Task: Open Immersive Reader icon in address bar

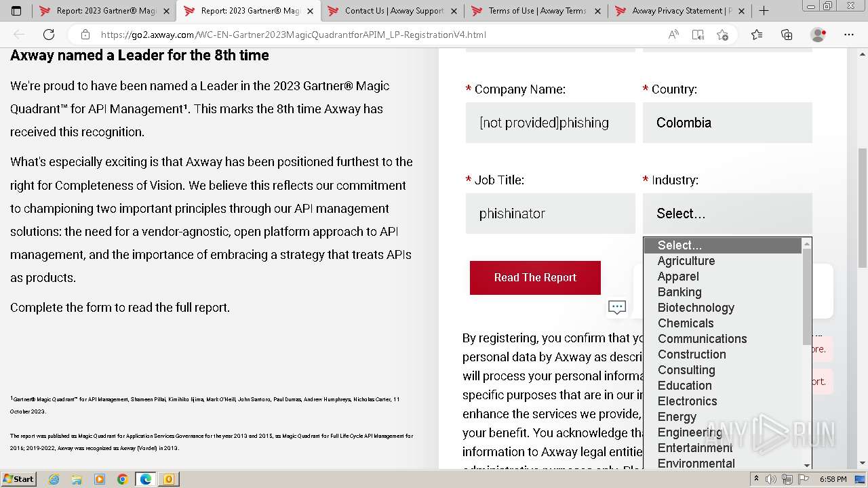Action: pyautogui.click(x=698, y=35)
